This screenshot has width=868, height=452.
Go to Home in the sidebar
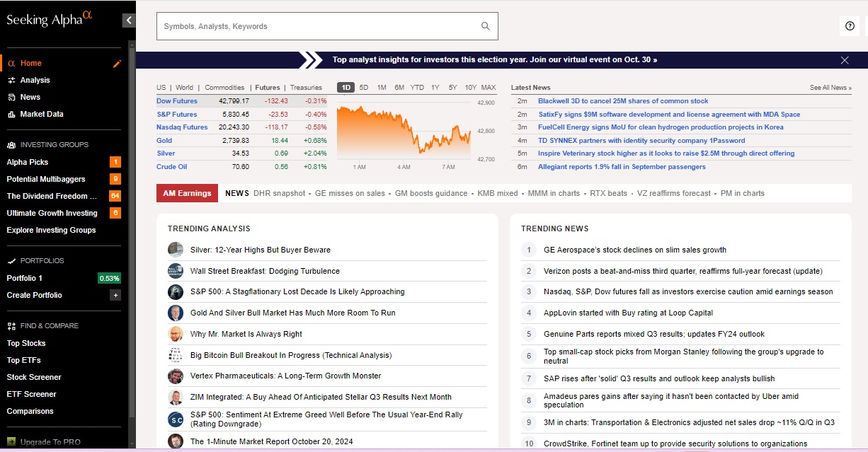click(x=31, y=63)
